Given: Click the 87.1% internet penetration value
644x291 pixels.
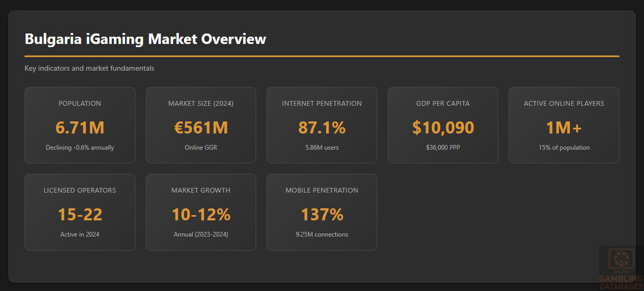Looking at the screenshot, I should (x=322, y=128).
